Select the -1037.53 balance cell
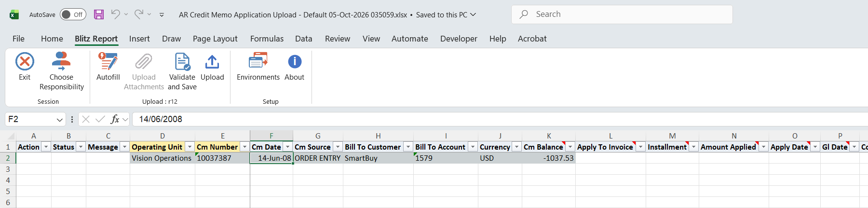 coord(549,158)
